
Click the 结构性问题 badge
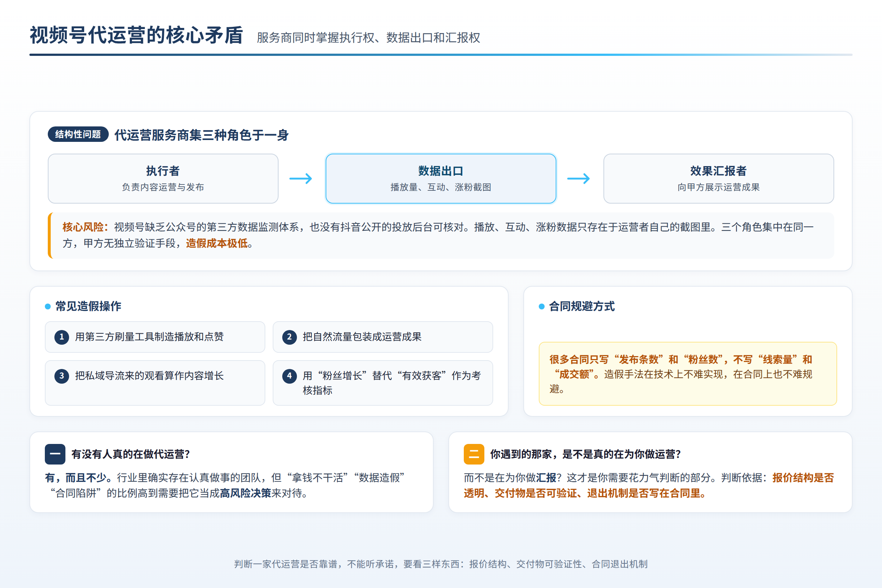[x=78, y=134]
